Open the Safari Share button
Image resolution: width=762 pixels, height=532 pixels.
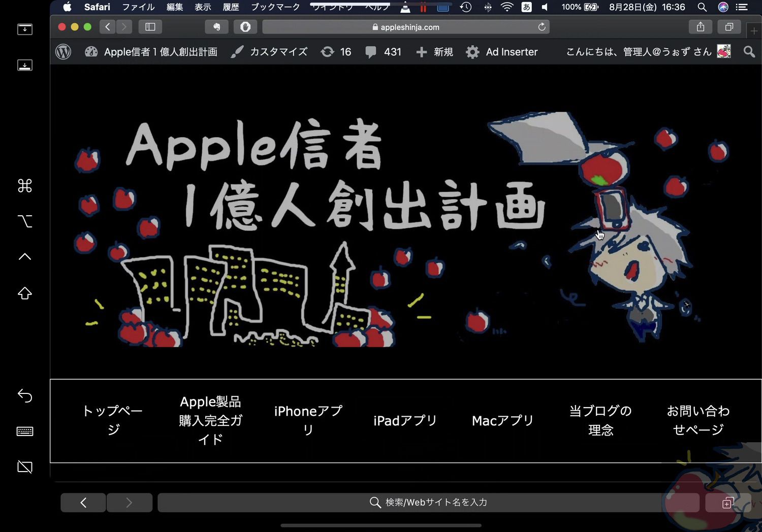701,27
